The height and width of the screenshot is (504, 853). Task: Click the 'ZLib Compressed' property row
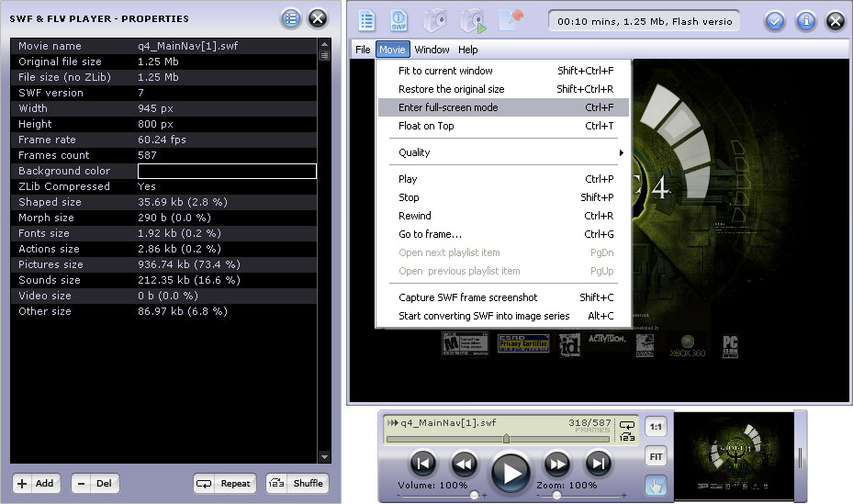click(x=163, y=186)
